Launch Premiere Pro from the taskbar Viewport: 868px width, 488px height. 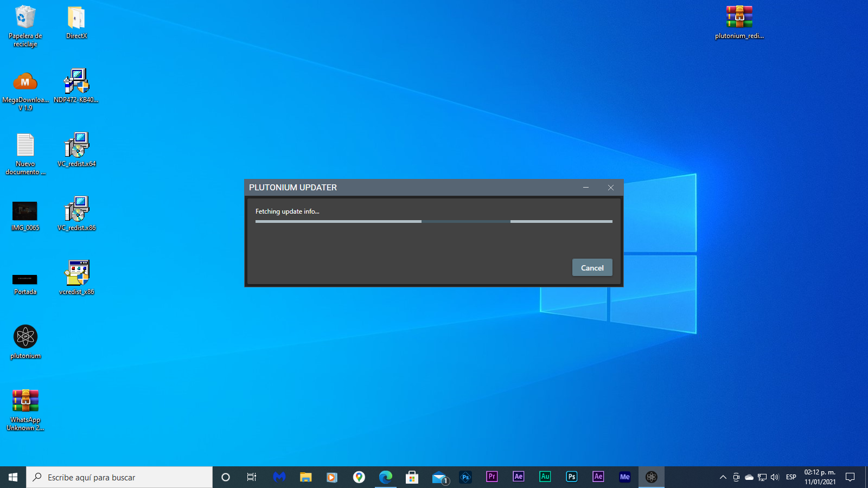pos(492,477)
